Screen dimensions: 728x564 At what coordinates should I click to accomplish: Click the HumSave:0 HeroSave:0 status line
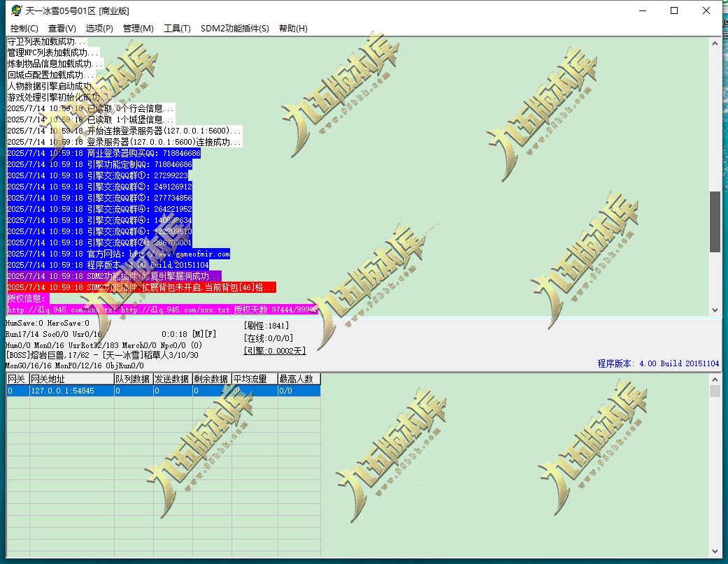(48, 323)
